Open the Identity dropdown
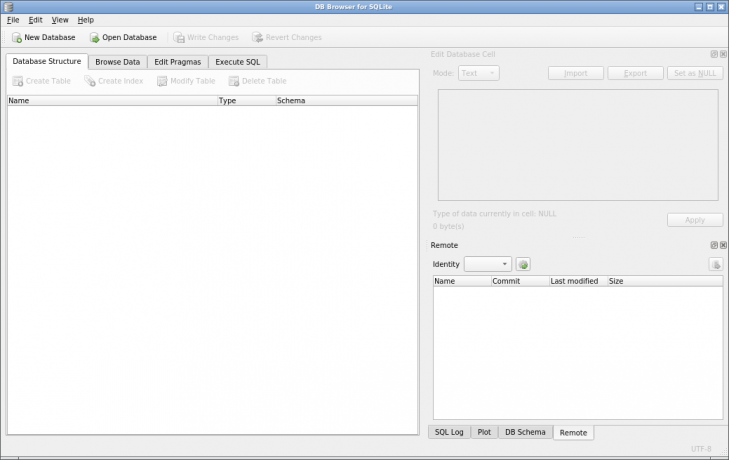729x460 pixels. (488, 264)
